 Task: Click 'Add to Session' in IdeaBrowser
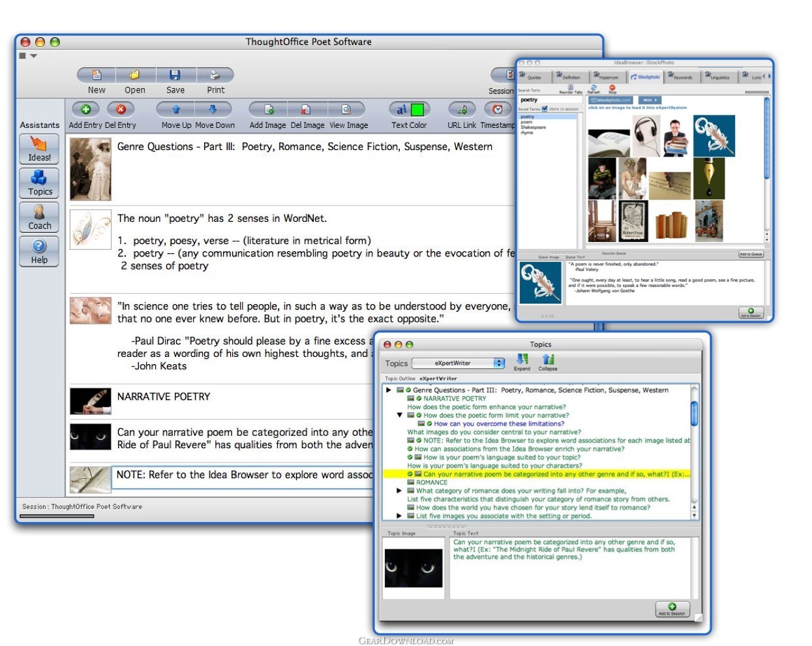point(751,313)
